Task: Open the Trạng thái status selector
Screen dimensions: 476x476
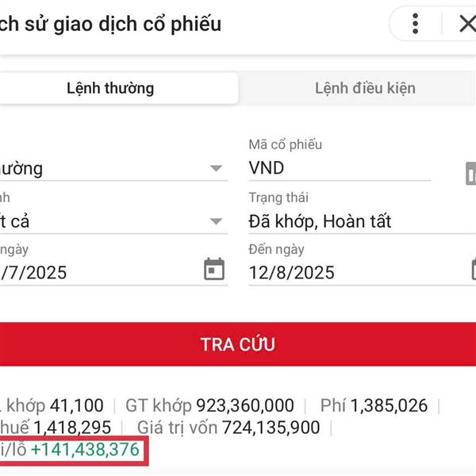Action: click(362, 221)
